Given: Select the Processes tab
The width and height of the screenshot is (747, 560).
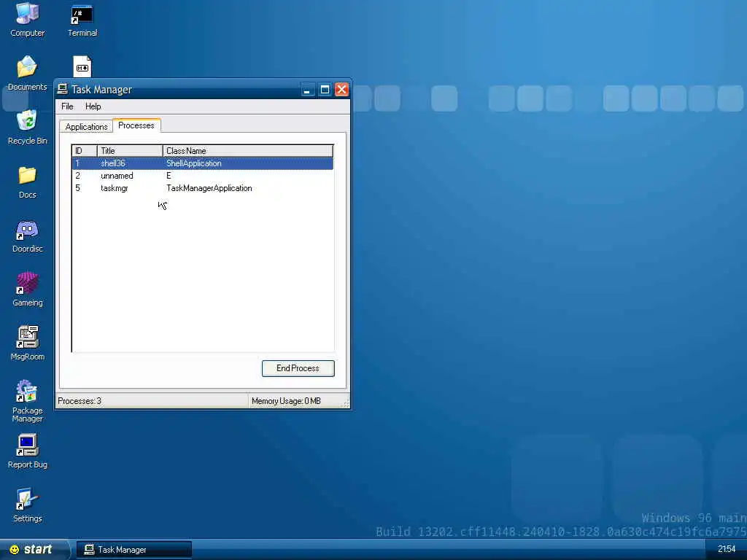Looking at the screenshot, I should click(136, 125).
